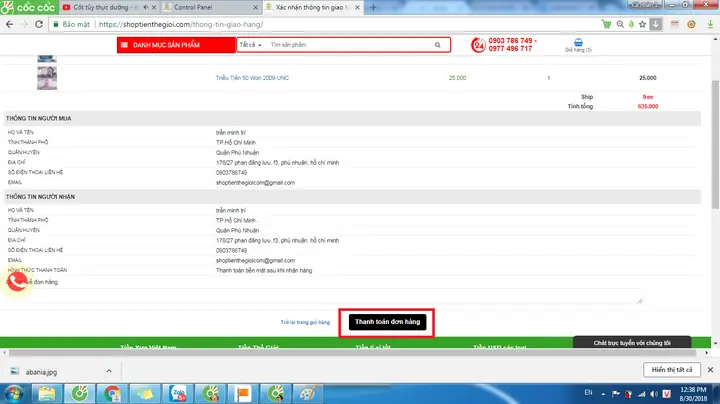The image size is (720, 404).
Task: Open the 'Tất cả' category dropdown
Action: tap(250, 45)
